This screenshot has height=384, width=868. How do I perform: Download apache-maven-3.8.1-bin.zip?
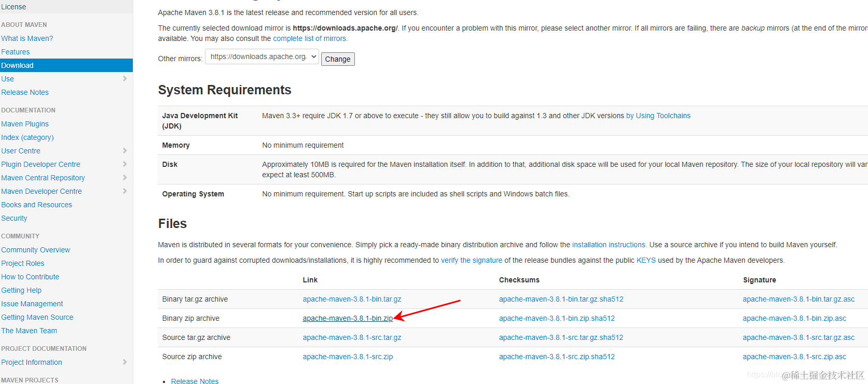tap(348, 318)
